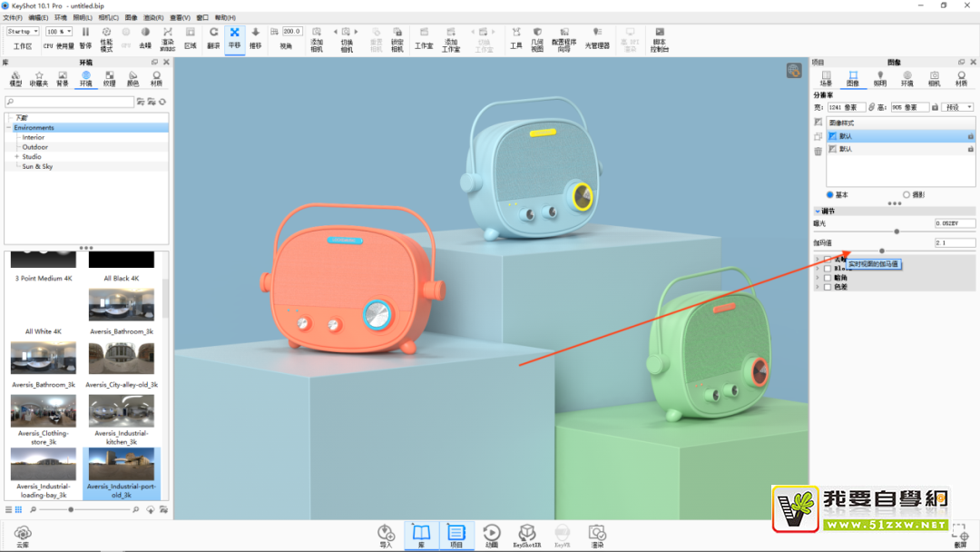This screenshot has height=552, width=980.
Task: Switch to project 场景 scene tab
Action: 827,79
